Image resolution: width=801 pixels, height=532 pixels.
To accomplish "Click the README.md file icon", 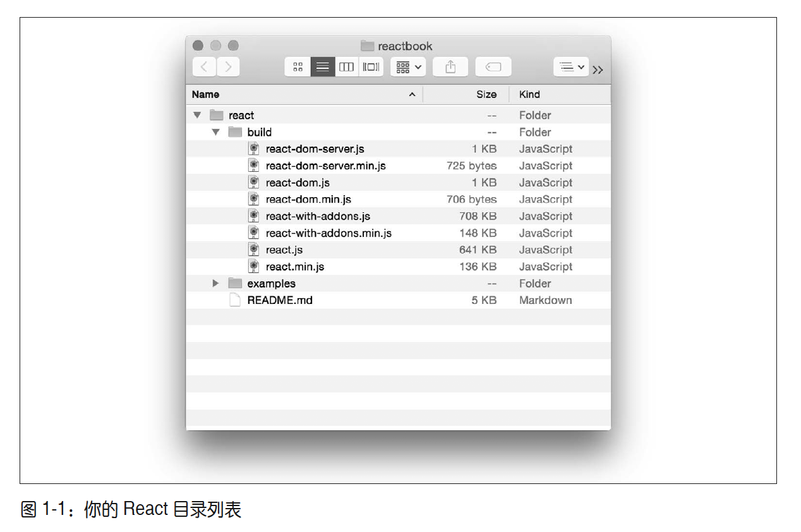I will [x=235, y=300].
